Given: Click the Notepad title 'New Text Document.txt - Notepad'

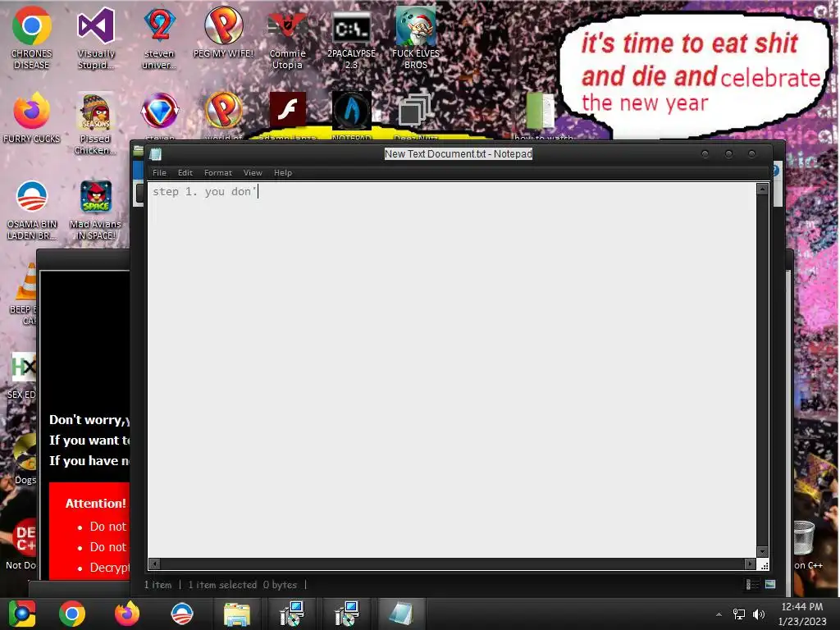Looking at the screenshot, I should point(458,153).
